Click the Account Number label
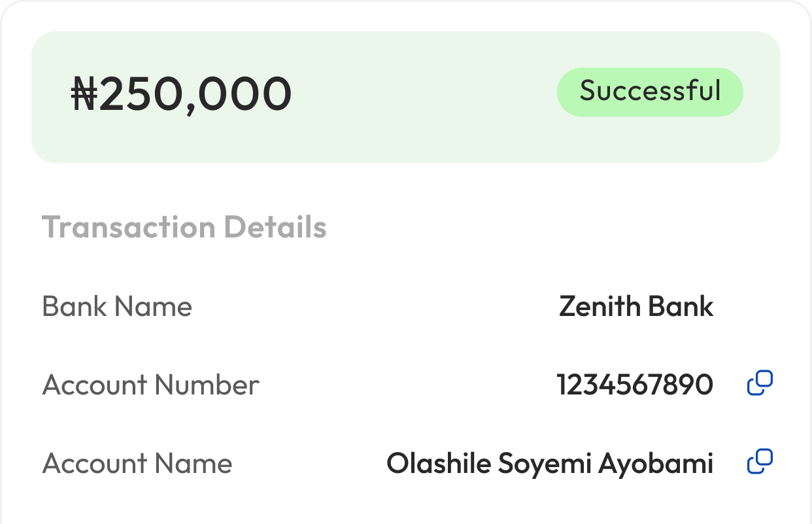The image size is (812, 524). coord(150,385)
